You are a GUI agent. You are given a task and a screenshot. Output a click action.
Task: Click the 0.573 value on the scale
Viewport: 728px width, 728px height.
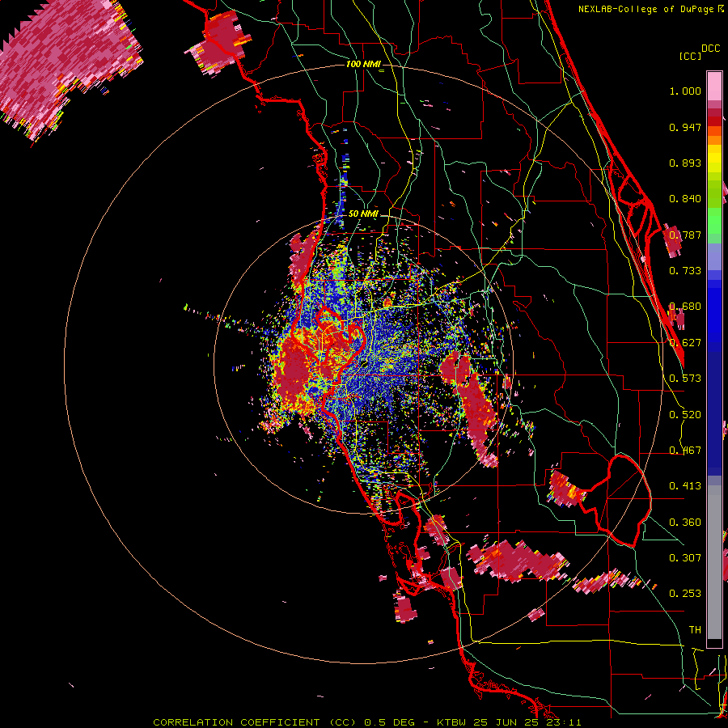coord(685,379)
